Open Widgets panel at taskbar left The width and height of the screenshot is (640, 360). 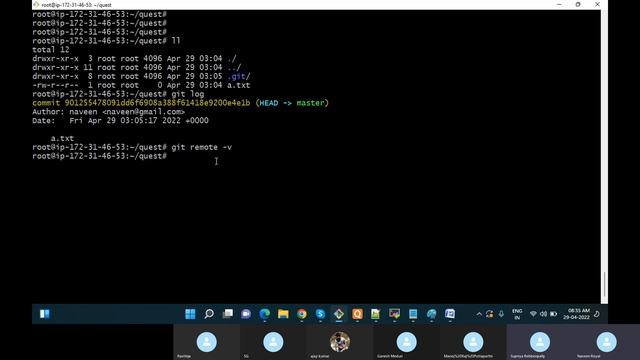44,313
